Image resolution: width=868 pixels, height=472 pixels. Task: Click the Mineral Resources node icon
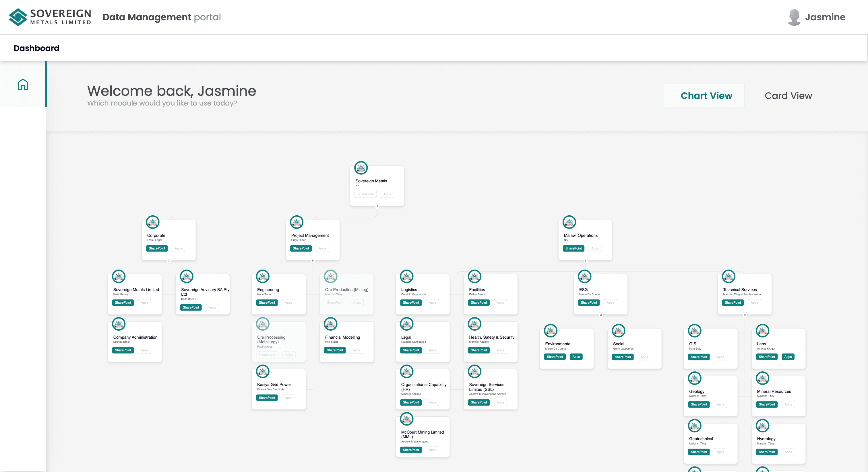pyautogui.click(x=763, y=379)
